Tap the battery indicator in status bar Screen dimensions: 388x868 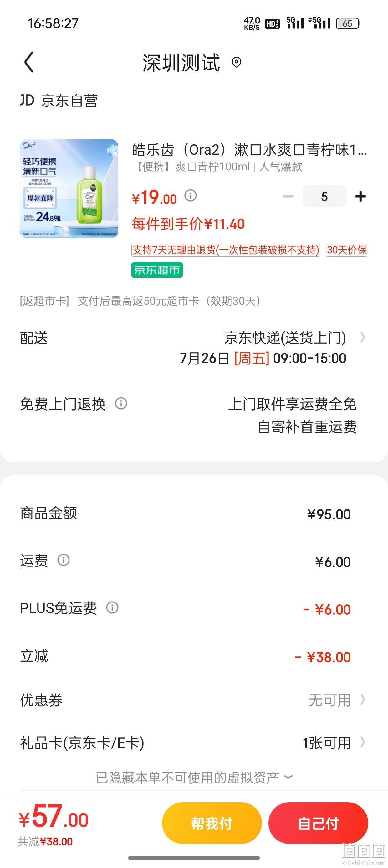pyautogui.click(x=348, y=23)
